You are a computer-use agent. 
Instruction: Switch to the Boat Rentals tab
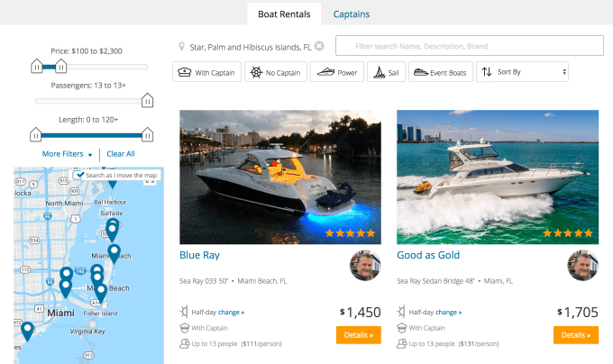click(x=284, y=14)
